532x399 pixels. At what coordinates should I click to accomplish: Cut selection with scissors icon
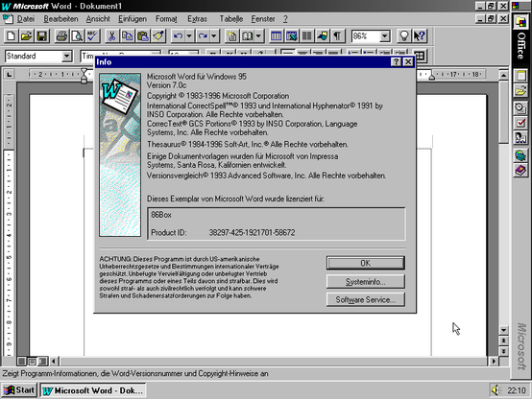tap(112, 35)
